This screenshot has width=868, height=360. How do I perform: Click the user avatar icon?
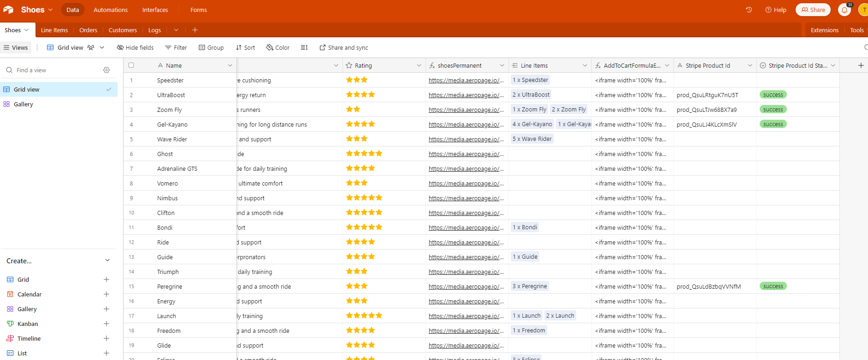point(863,10)
